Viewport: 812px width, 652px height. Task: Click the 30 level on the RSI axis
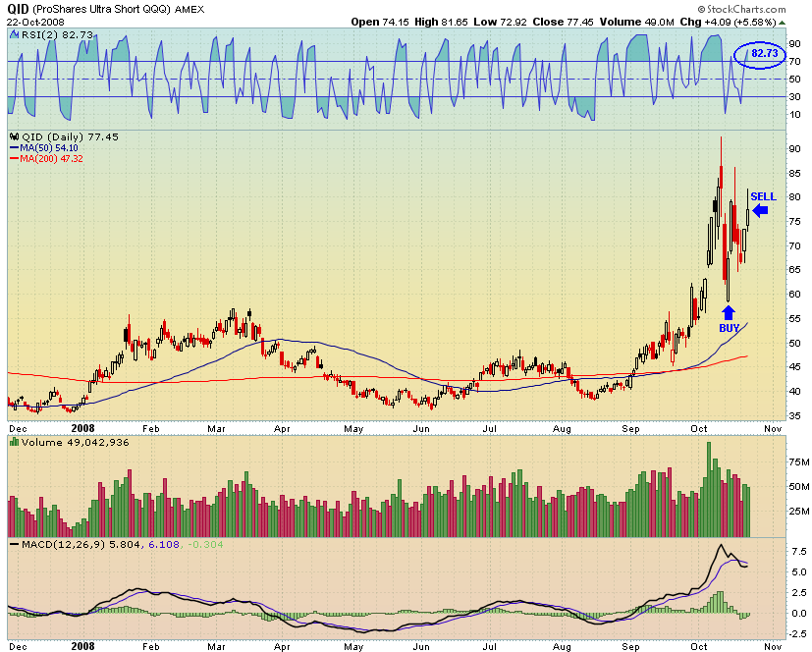click(x=794, y=97)
